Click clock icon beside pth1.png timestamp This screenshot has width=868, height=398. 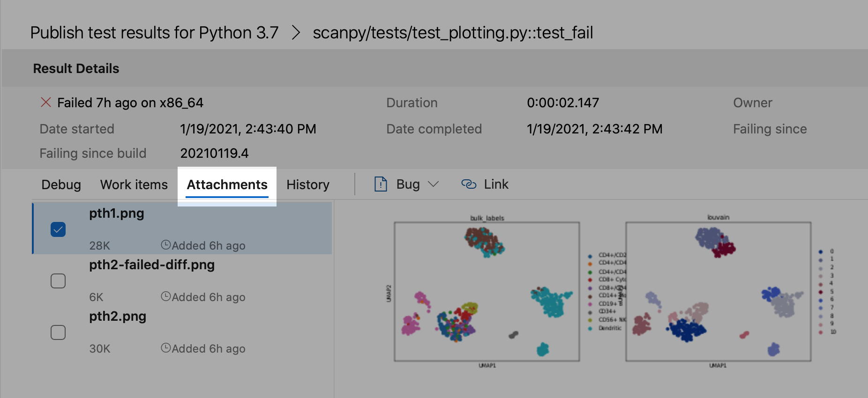point(165,245)
